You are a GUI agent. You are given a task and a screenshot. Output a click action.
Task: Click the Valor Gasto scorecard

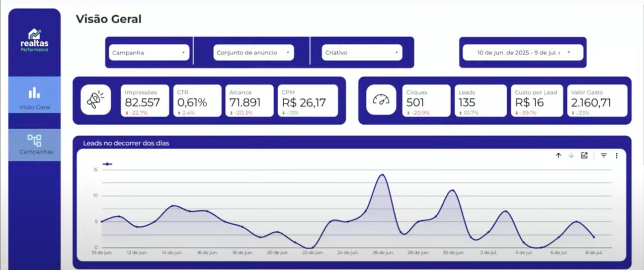(x=598, y=101)
